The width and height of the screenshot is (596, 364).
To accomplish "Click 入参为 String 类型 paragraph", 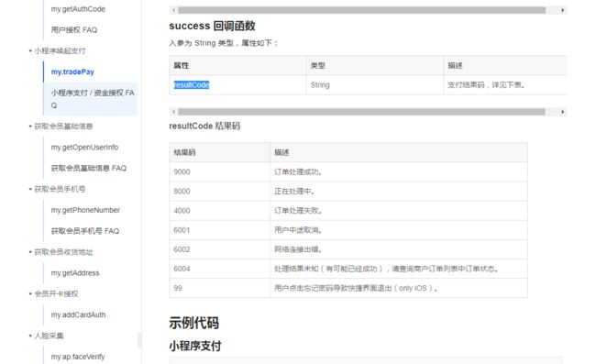I will (224, 43).
